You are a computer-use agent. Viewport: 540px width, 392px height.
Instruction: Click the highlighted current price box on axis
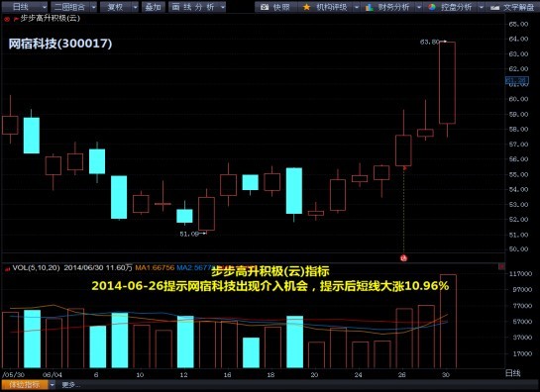[x=516, y=80]
